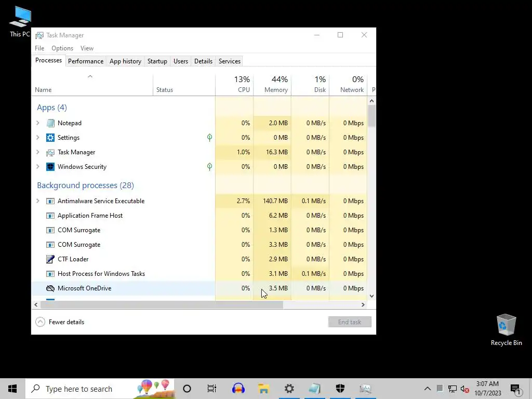This screenshot has width=532, height=399.
Task: Click Task Manager taskbar icon
Action: tap(365, 389)
